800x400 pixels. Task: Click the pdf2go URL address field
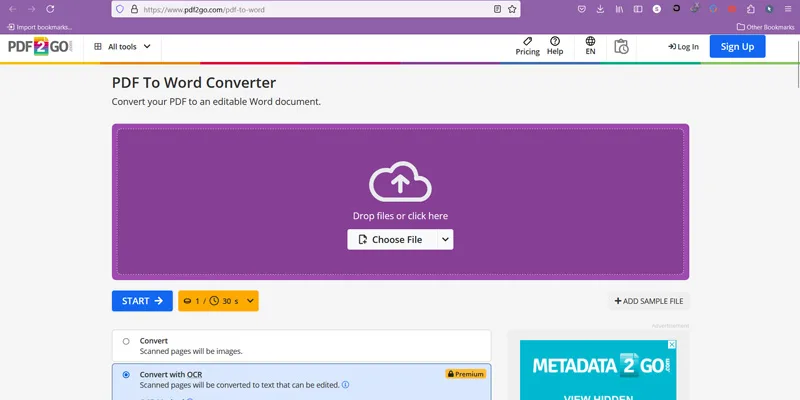coord(316,9)
